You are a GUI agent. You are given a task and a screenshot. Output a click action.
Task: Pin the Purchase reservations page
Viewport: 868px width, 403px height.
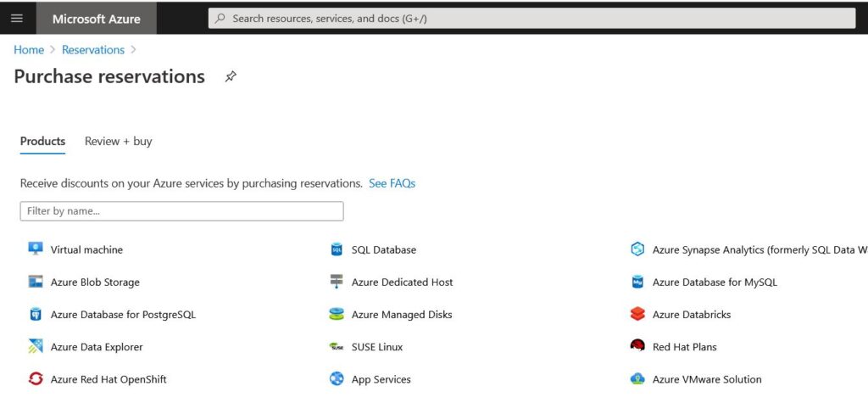point(231,76)
